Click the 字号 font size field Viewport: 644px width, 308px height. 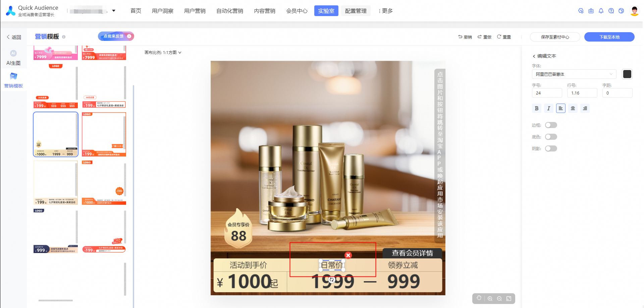point(547,93)
